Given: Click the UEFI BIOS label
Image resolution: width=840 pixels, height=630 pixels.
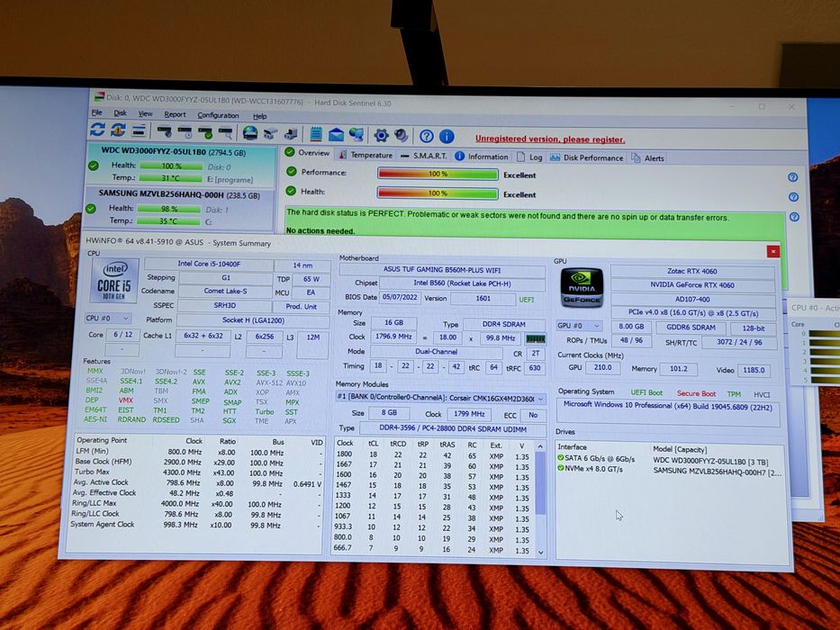Looking at the screenshot, I should click(x=526, y=300).
